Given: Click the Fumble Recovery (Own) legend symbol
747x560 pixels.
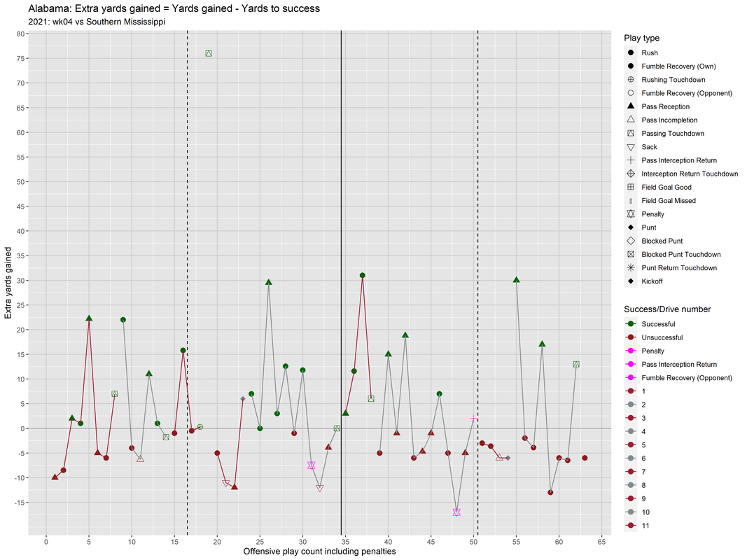Looking at the screenshot, I should coord(631,66).
